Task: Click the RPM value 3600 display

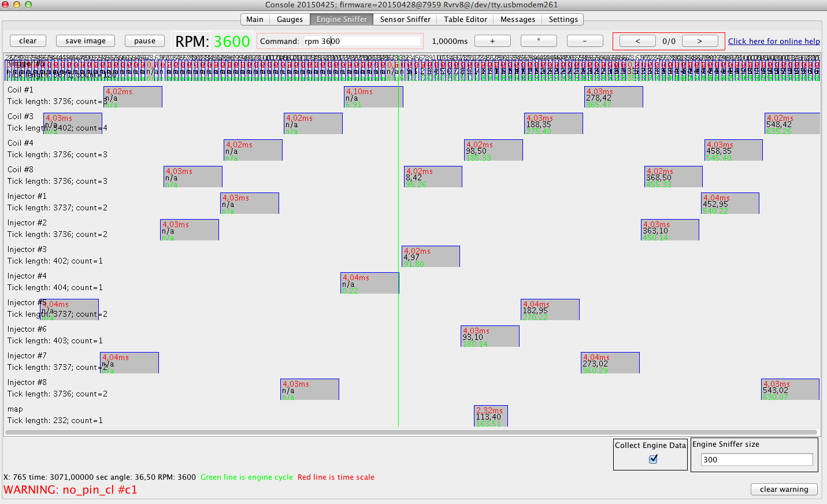Action: pyautogui.click(x=232, y=42)
